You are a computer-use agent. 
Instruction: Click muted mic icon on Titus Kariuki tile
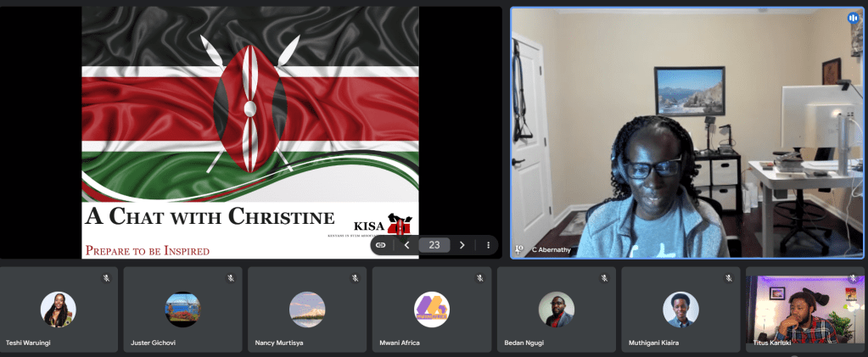point(853,278)
